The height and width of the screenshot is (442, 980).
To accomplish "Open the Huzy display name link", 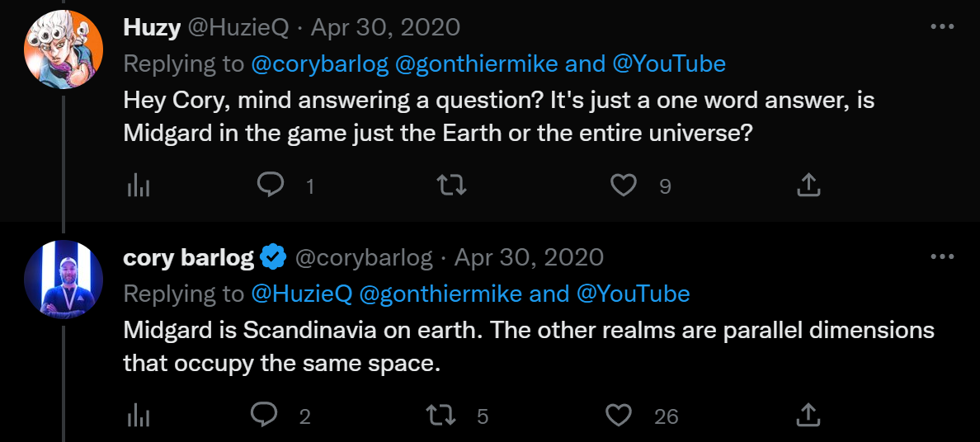I will click(151, 27).
